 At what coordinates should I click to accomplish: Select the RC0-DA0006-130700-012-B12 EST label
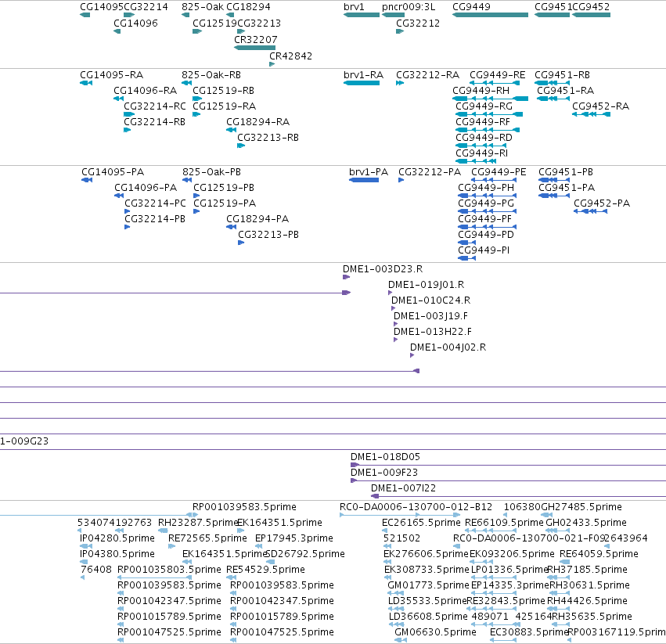416,507
